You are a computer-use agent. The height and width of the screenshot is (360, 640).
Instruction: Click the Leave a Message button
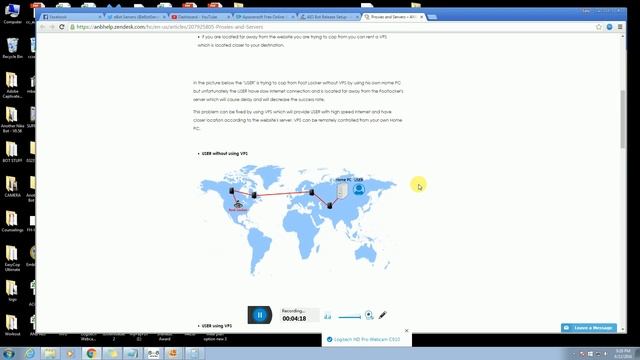coord(589,328)
